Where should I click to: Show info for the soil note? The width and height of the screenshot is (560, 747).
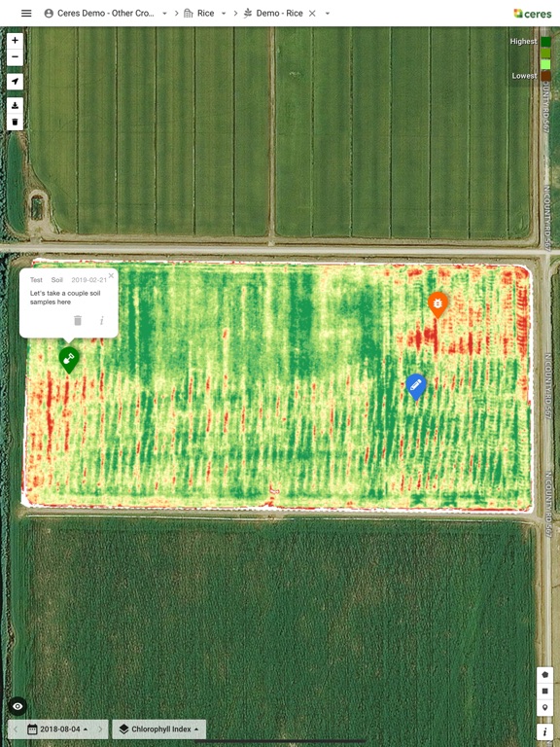pyautogui.click(x=101, y=321)
